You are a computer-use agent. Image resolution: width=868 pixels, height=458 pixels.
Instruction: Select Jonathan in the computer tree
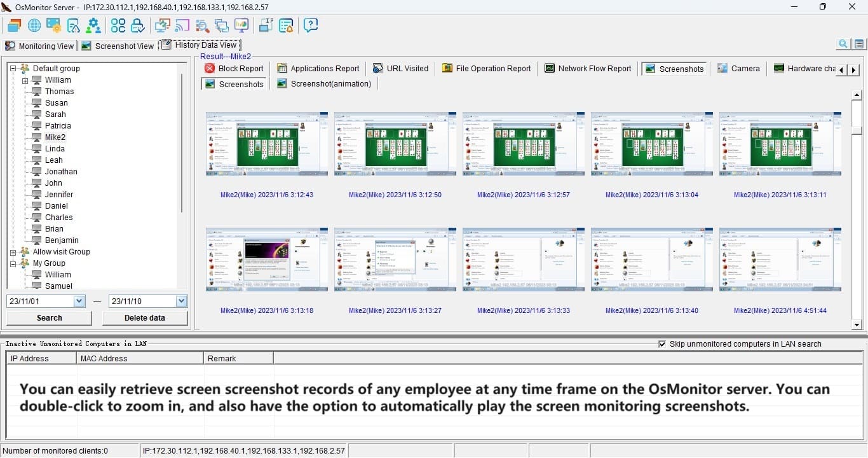[x=61, y=172]
